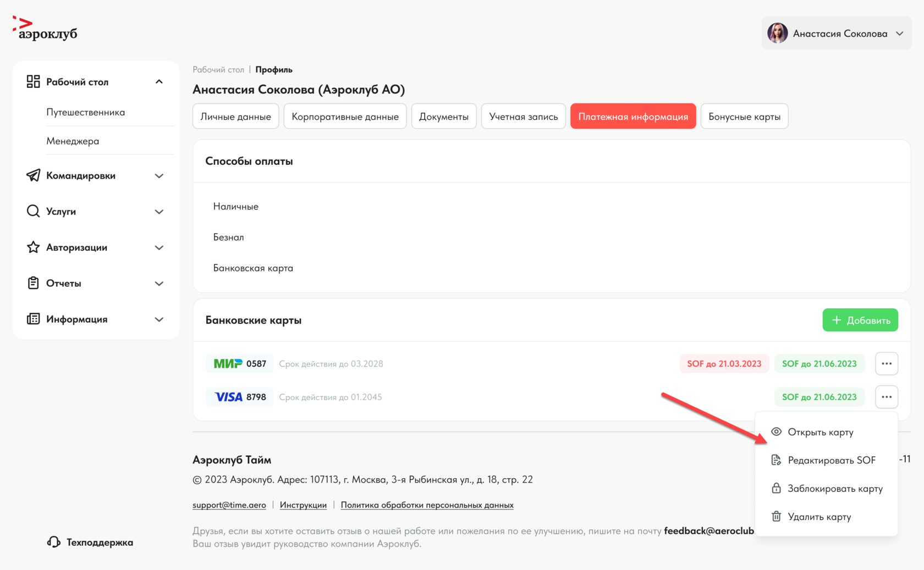Open the Документы tab
Image resolution: width=924 pixels, height=570 pixels.
(x=443, y=117)
